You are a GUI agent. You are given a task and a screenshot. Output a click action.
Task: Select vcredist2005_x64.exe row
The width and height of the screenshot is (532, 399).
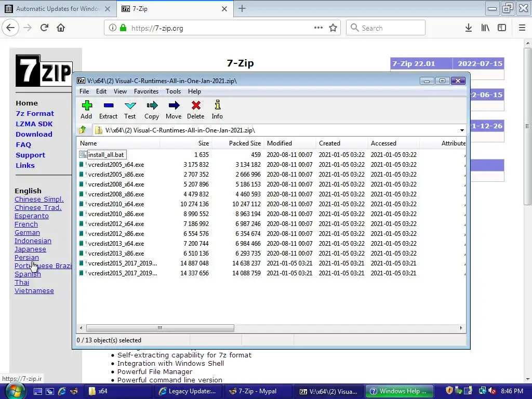(x=271, y=165)
